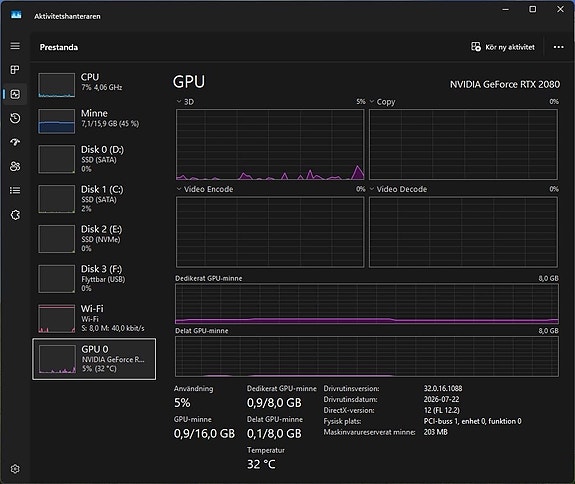Open the three-dot more options menu

click(558, 47)
